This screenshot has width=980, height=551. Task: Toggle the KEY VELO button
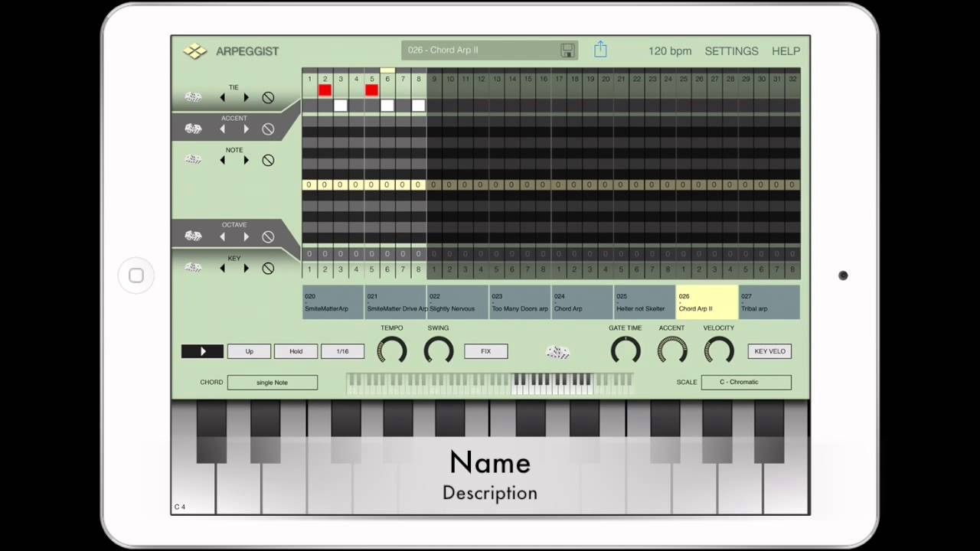[x=769, y=351]
